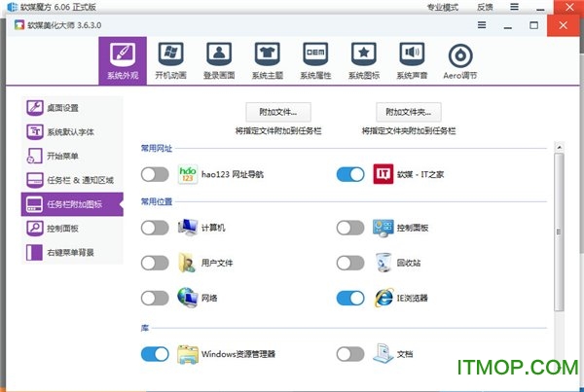The image size is (584, 392).
Task: Open the 系统声音 speaker tab icon
Action: tap(412, 54)
